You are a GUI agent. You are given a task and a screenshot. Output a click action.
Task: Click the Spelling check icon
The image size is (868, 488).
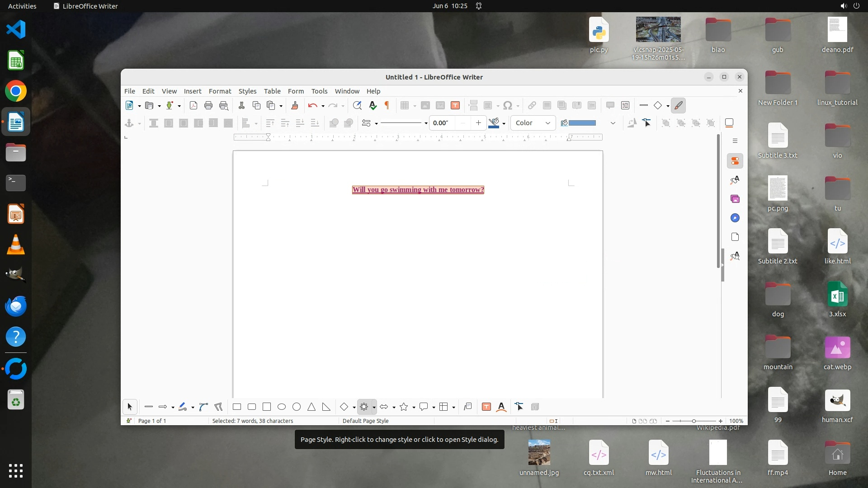pyautogui.click(x=373, y=105)
